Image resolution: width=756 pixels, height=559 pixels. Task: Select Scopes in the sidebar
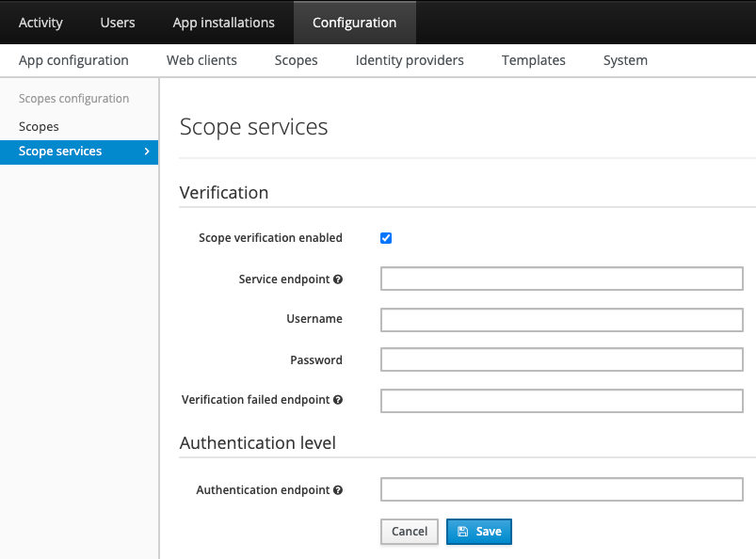point(39,127)
